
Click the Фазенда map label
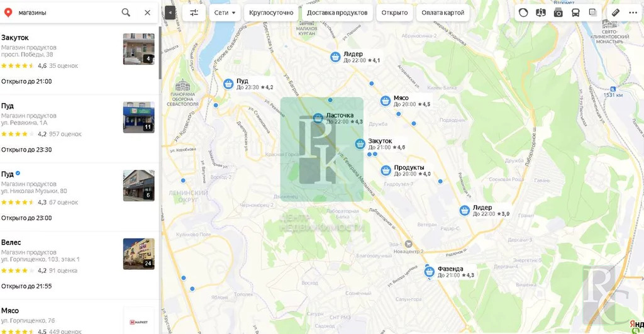point(450,269)
